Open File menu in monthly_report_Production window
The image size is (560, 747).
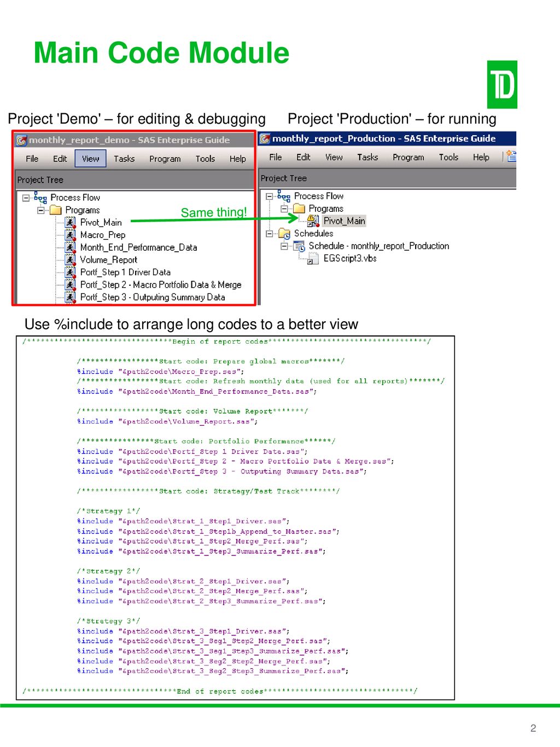[x=276, y=157]
